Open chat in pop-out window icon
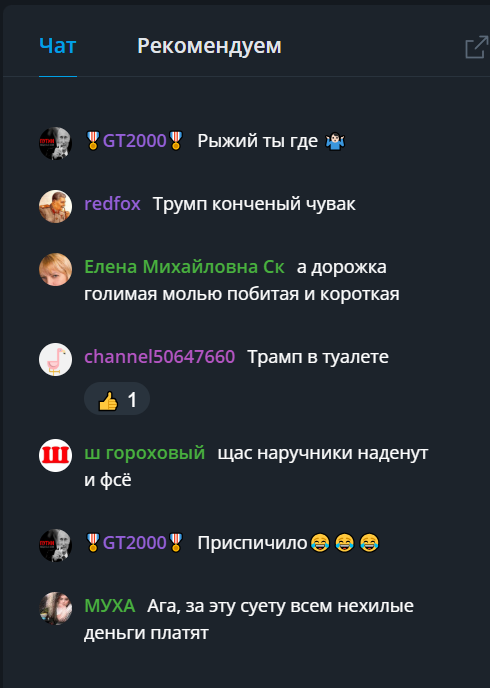 pos(477,47)
